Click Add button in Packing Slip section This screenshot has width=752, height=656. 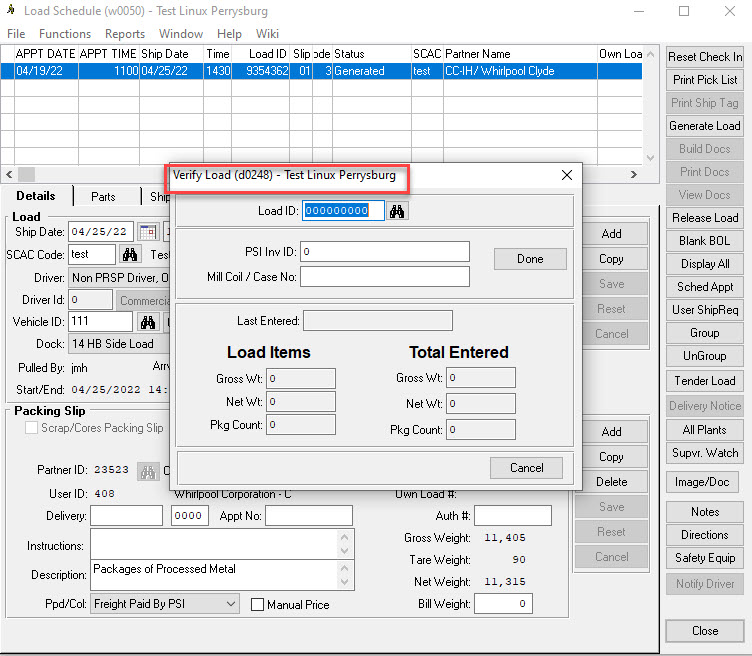click(611, 432)
